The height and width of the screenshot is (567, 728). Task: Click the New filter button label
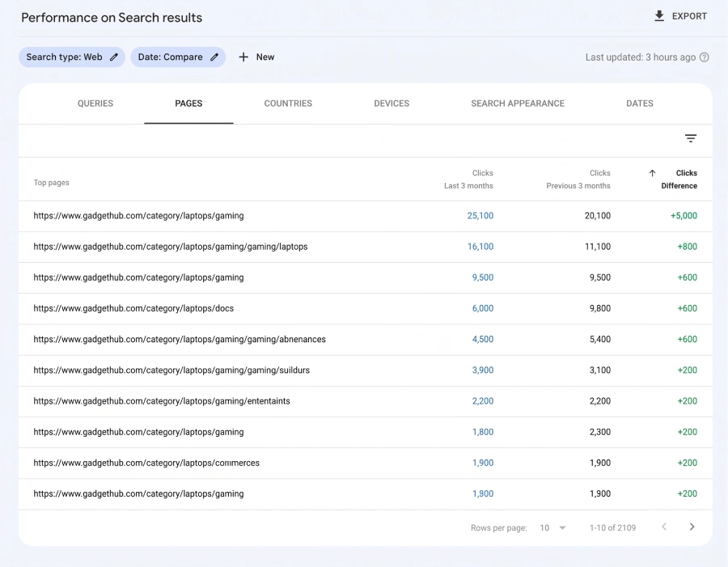point(265,57)
